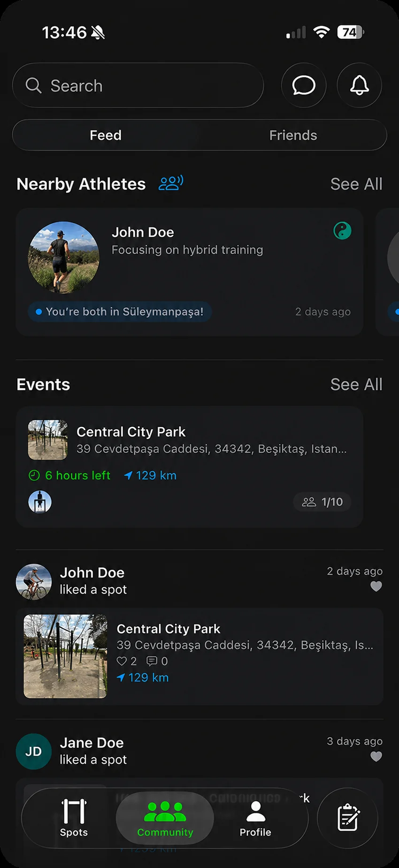
Task: See All nearby athletes
Action: click(x=356, y=184)
